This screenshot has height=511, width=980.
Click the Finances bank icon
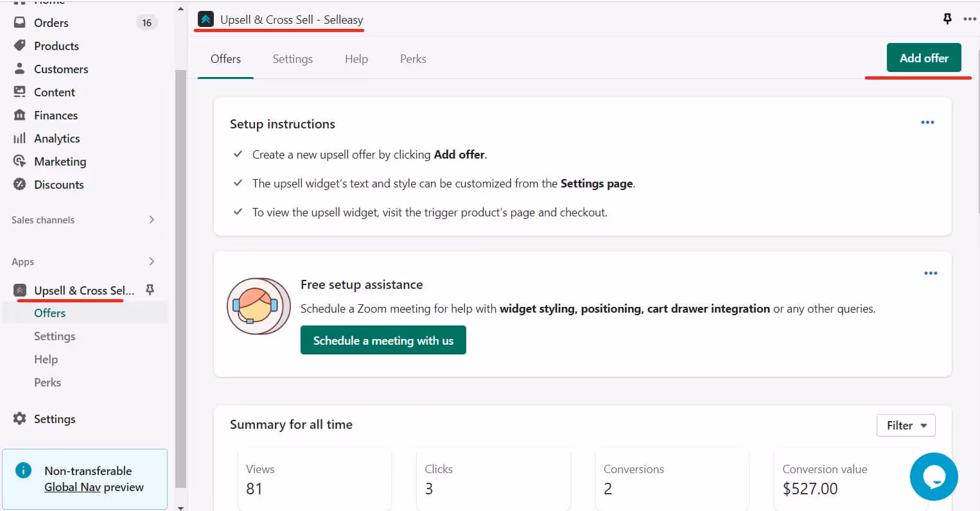[x=20, y=115]
